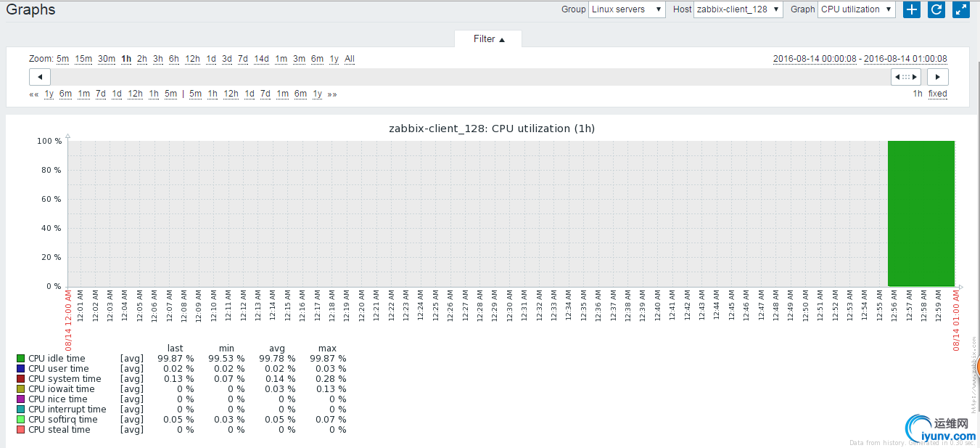Collapse the Filter tab
The width and height of the screenshot is (980, 448).
(x=488, y=39)
